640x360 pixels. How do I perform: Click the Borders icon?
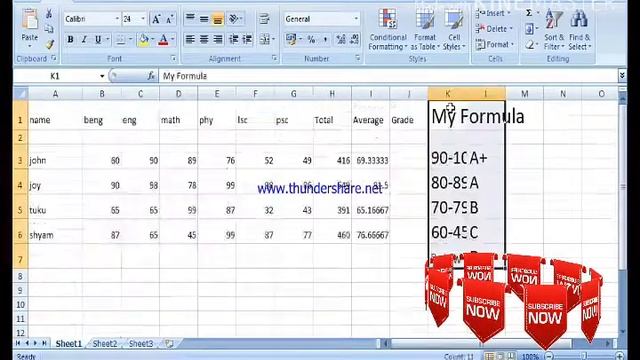coord(120,40)
